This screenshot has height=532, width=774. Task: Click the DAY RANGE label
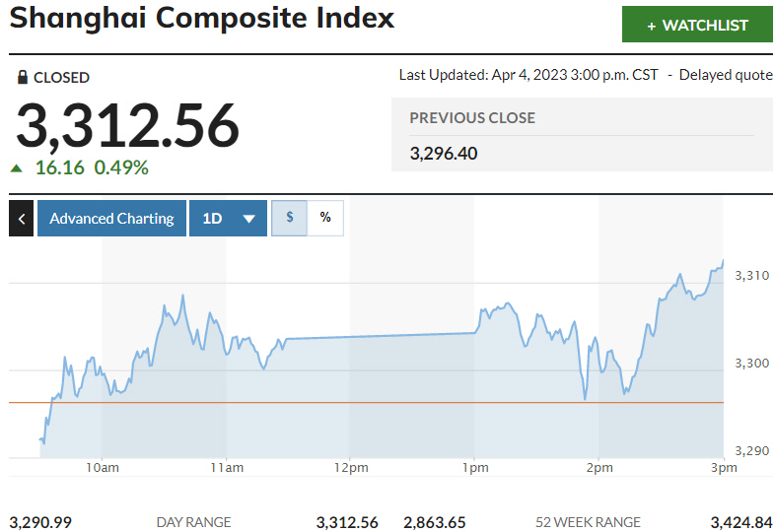point(193,522)
